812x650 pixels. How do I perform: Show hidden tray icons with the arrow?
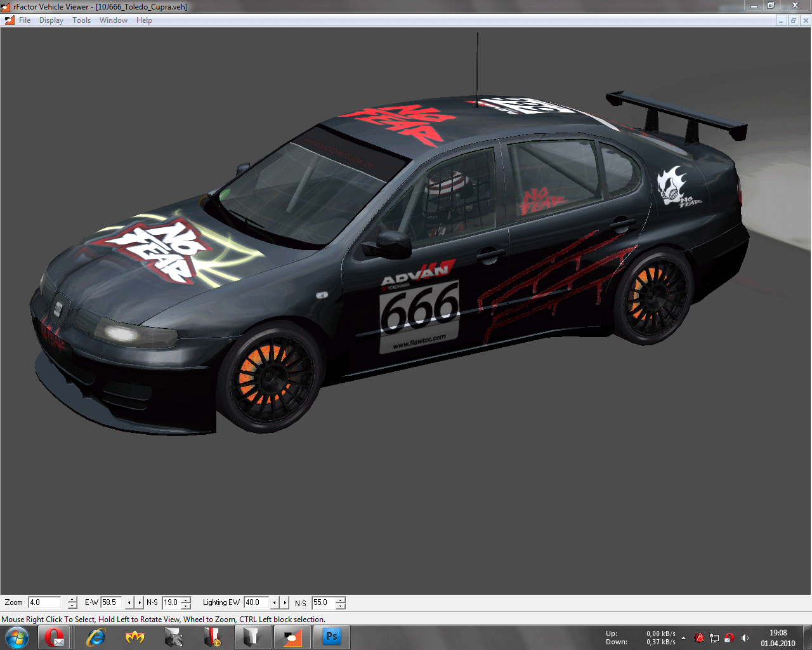683,638
